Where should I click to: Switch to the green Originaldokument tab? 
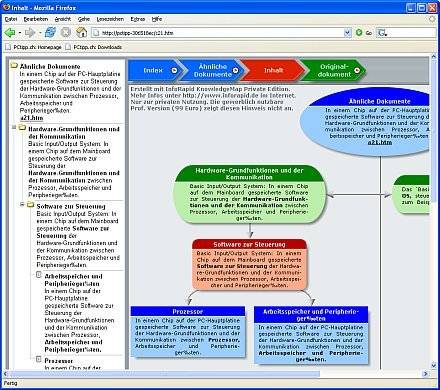(x=334, y=70)
